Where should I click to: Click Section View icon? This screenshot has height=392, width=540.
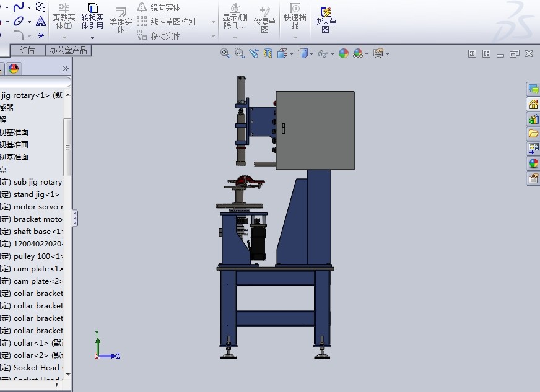(x=268, y=53)
